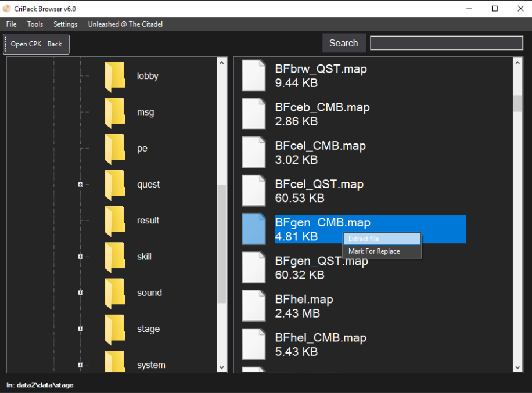Viewport: 532px width, 393px height.
Task: Select the BFcel_QST.map file name
Action: tap(319, 184)
